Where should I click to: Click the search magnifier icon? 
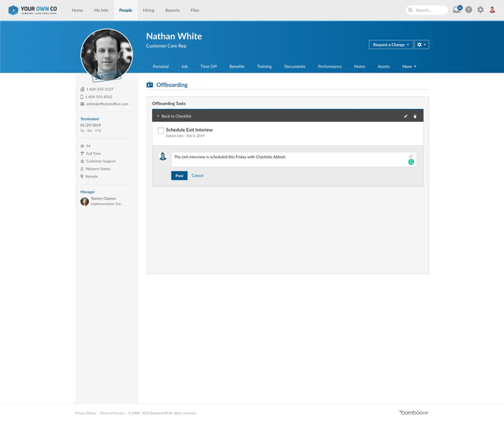[411, 10]
